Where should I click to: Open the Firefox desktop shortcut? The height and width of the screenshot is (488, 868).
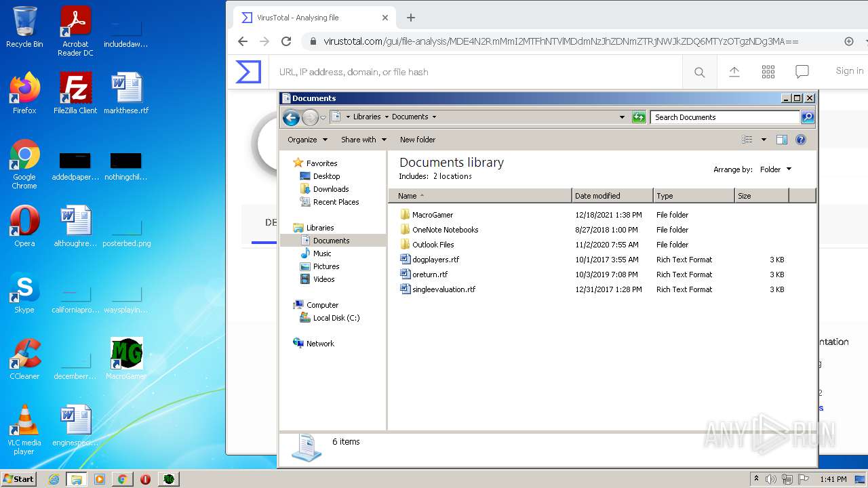click(x=24, y=93)
